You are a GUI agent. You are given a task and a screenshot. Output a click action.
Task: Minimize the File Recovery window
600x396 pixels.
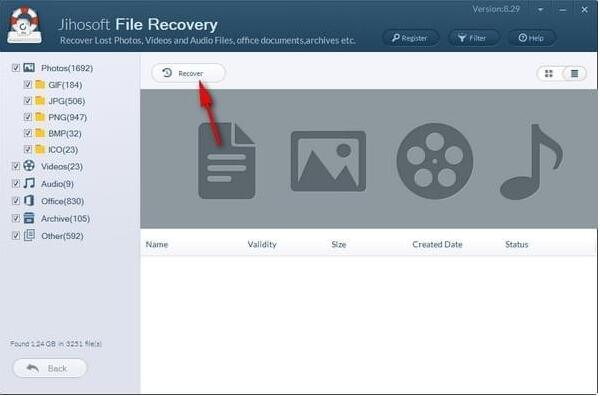coord(562,10)
